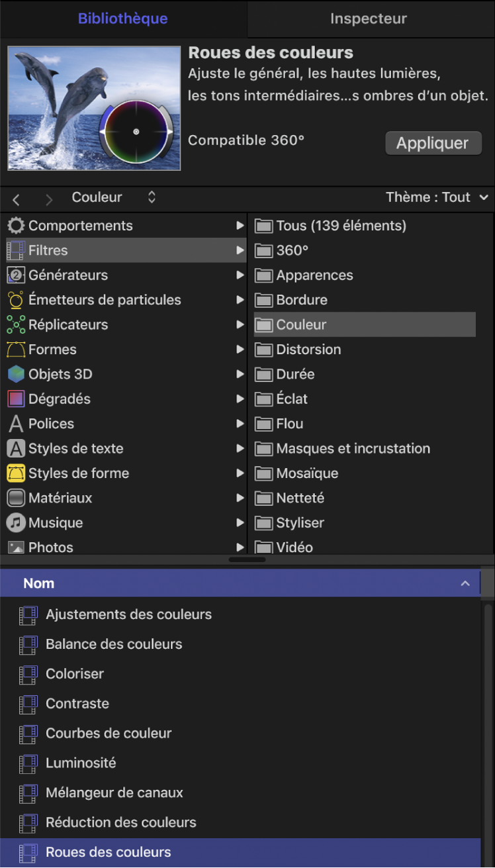Expand the Formes category arrow
Screen dimensions: 495x868
point(240,350)
